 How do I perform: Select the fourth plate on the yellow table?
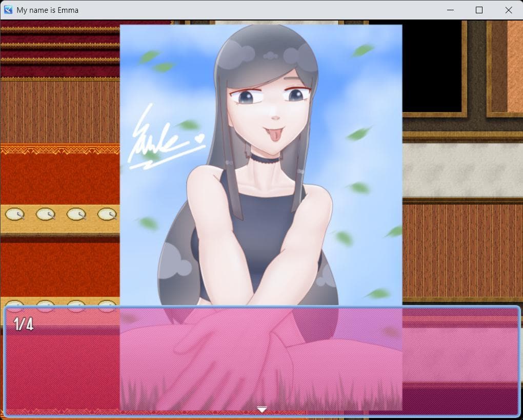click(x=107, y=214)
